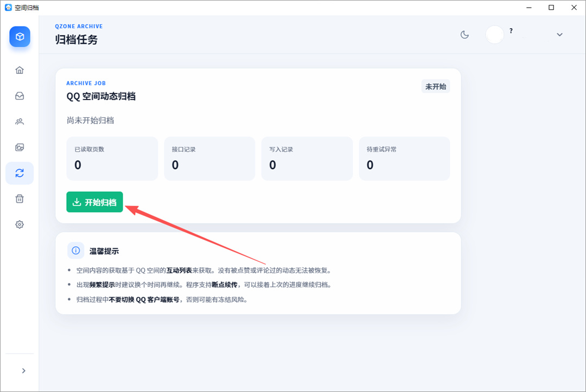The width and height of the screenshot is (586, 392).
Task: Click the 写入记录 counter card
Action: click(307, 159)
